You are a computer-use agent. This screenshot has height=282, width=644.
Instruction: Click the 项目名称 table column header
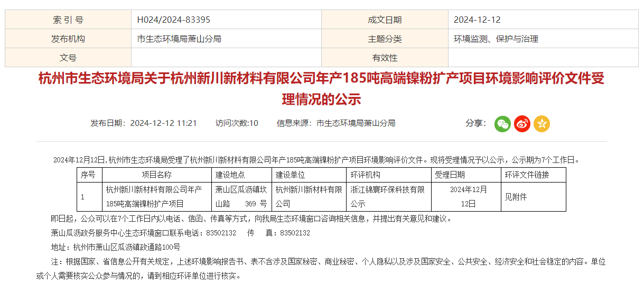(x=156, y=175)
